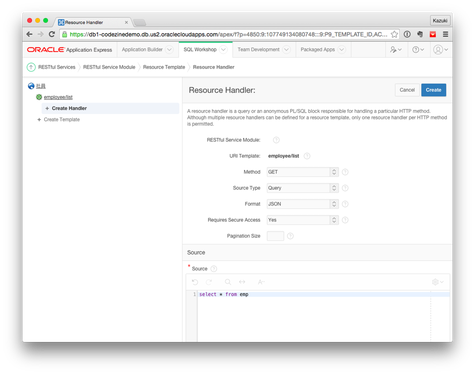Click the redo icon in code editor toolbar

pyautogui.click(x=209, y=282)
